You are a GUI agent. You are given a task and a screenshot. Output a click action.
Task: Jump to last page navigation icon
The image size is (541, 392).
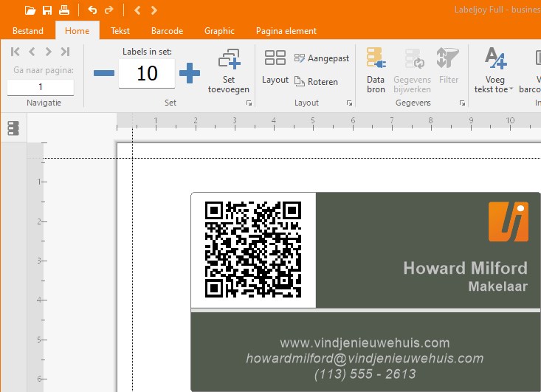[65, 52]
